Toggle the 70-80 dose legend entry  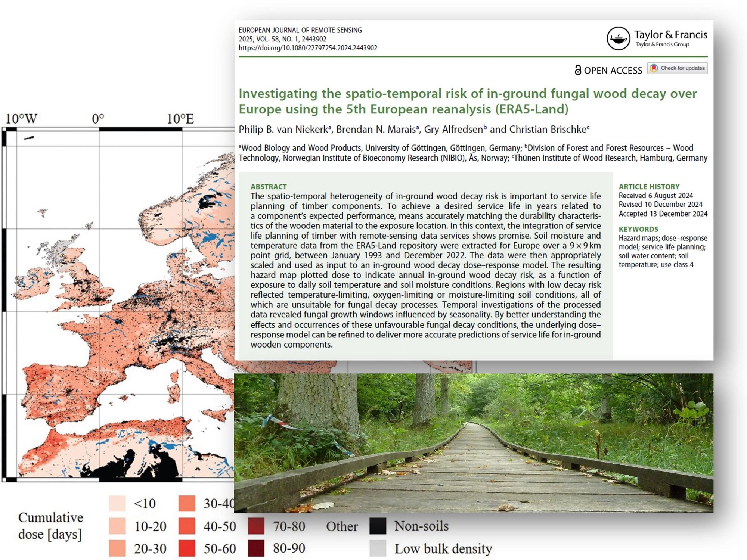(x=255, y=526)
